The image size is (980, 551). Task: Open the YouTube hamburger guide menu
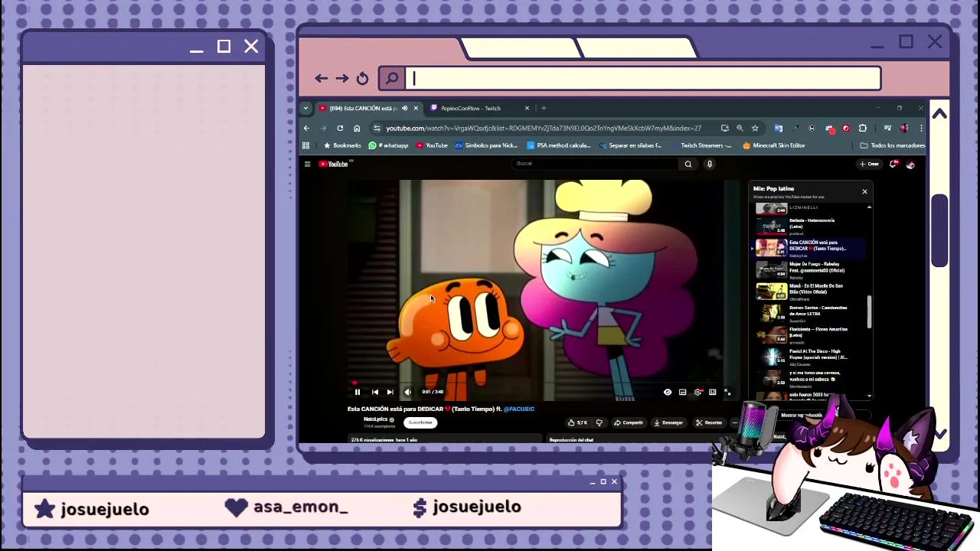pyautogui.click(x=307, y=164)
